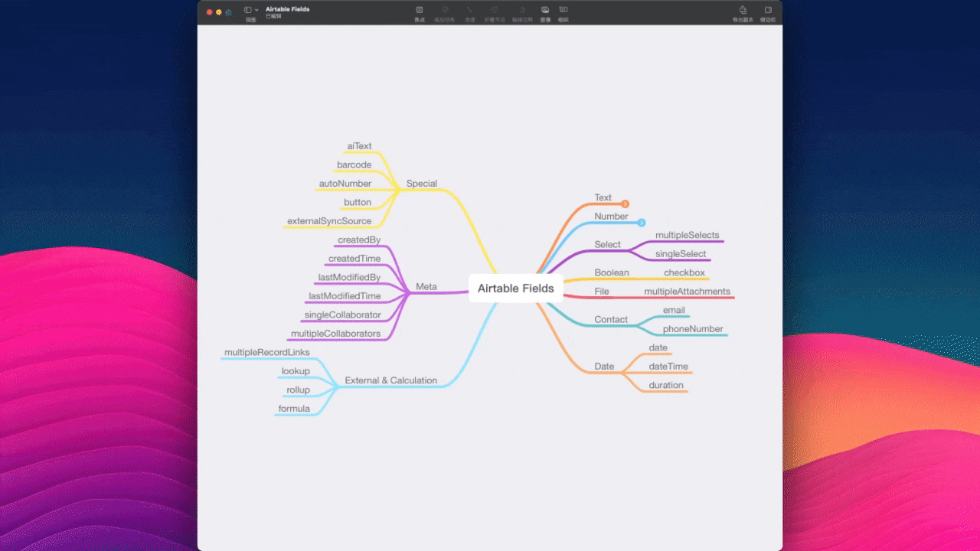Viewport: 980px width, 551px height.
Task: Click the singleCollaborator node
Action: pyautogui.click(x=342, y=315)
